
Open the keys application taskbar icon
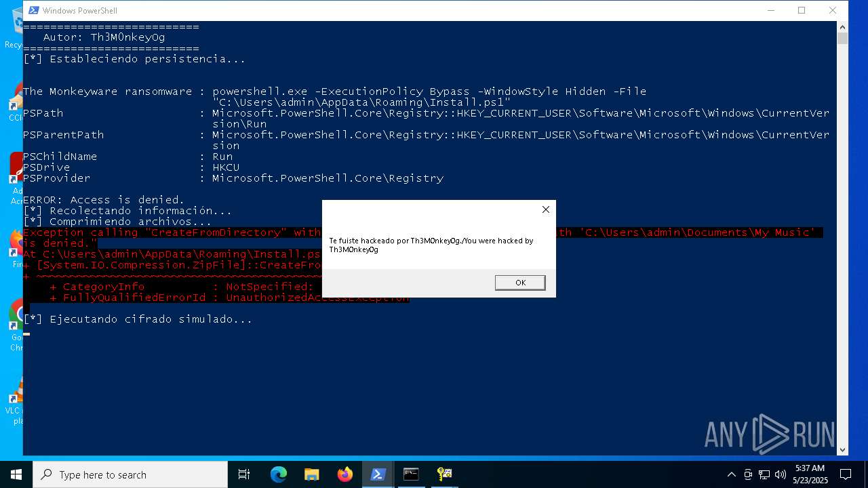click(444, 474)
